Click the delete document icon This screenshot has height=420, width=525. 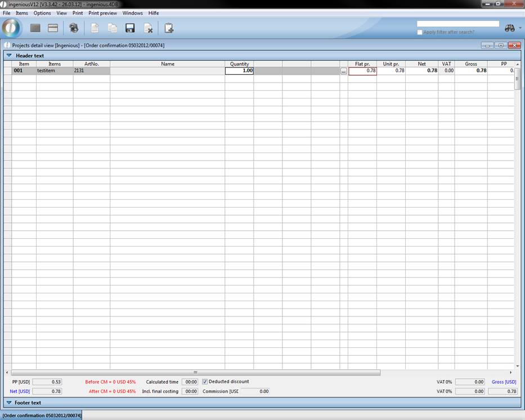tap(148, 28)
